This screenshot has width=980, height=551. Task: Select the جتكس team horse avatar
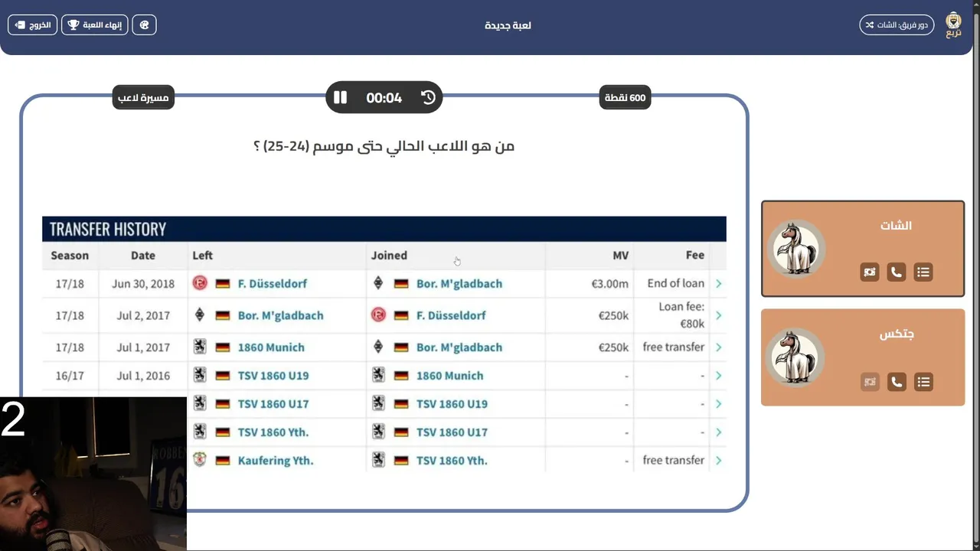click(795, 357)
